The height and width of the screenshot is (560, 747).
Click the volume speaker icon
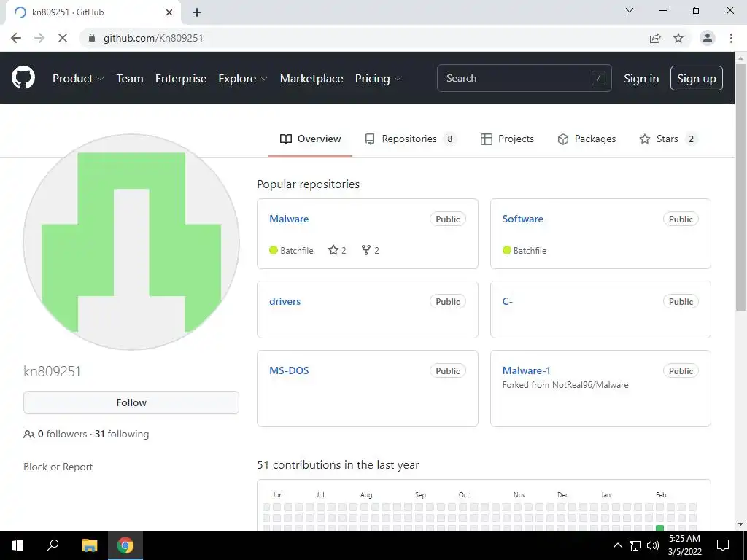pos(653,545)
